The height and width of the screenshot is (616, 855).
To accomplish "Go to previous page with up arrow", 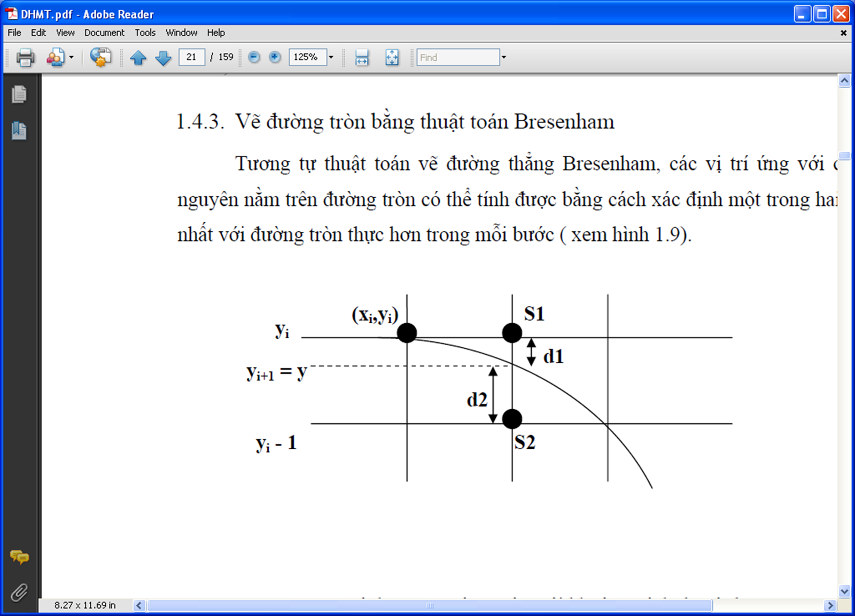I will [138, 57].
